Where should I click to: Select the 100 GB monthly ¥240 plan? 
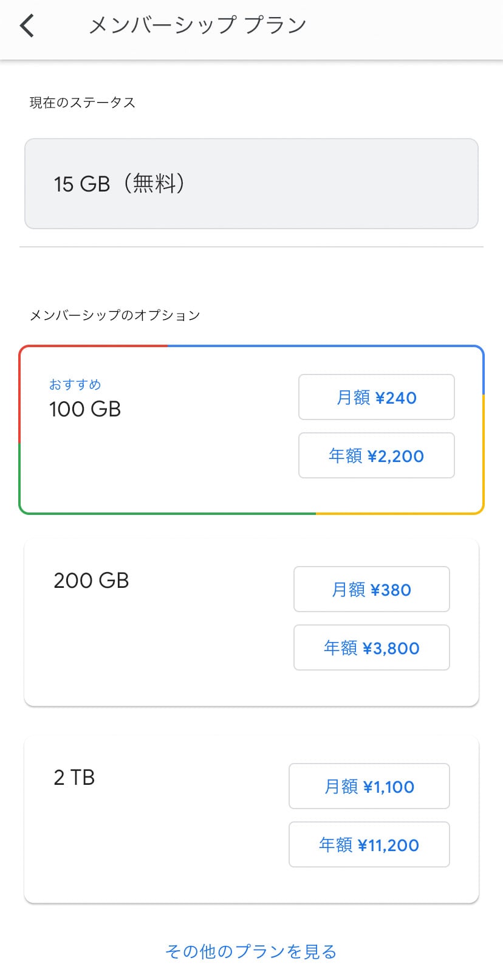376,398
